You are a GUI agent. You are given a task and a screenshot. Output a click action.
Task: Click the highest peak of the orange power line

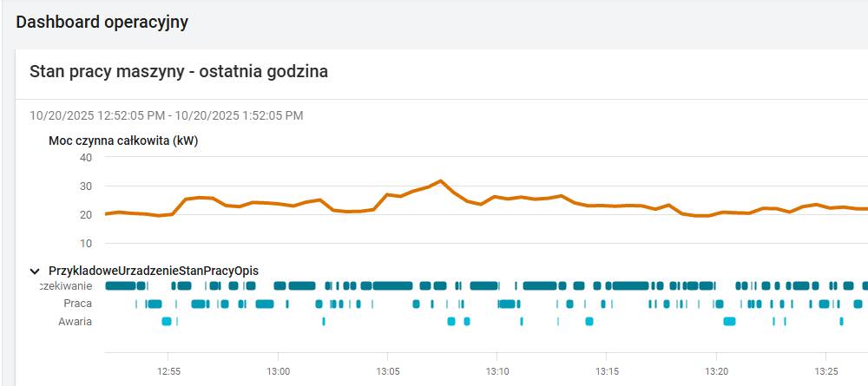441,181
